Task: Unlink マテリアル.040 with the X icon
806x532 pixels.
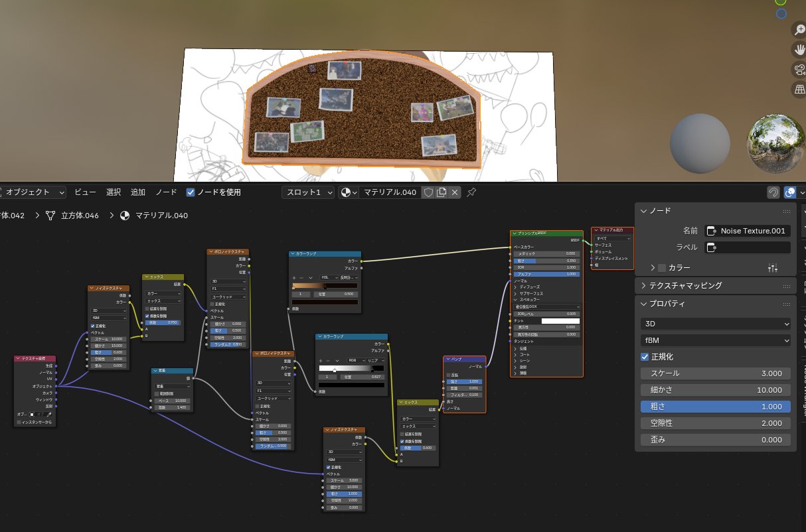Action: pyautogui.click(x=455, y=192)
